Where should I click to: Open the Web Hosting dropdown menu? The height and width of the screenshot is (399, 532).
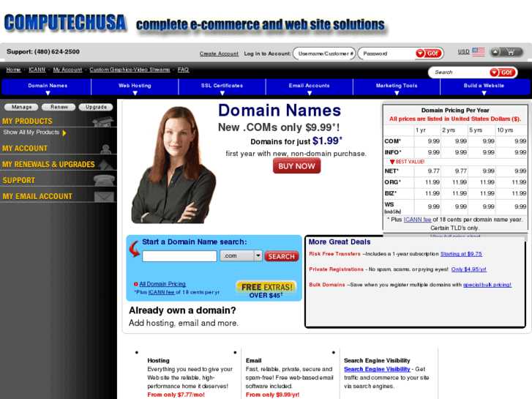click(x=135, y=87)
